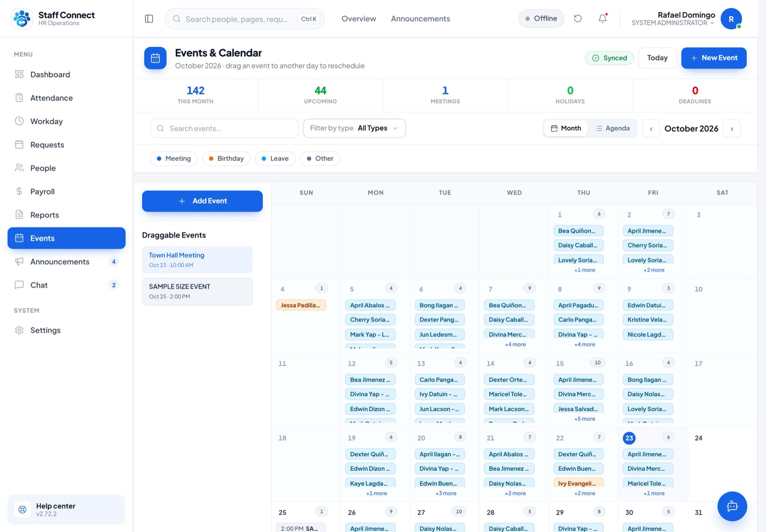Click the New Event button

(x=714, y=58)
